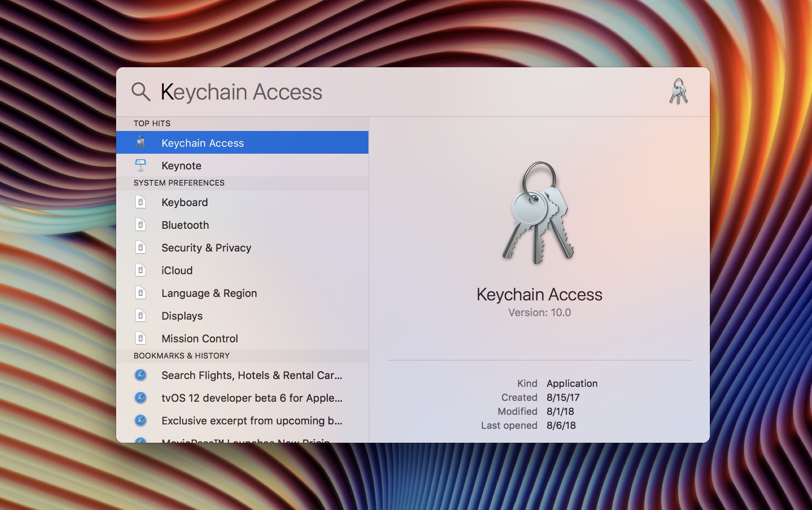
Task: Choose Language & Region result
Action: (x=209, y=293)
